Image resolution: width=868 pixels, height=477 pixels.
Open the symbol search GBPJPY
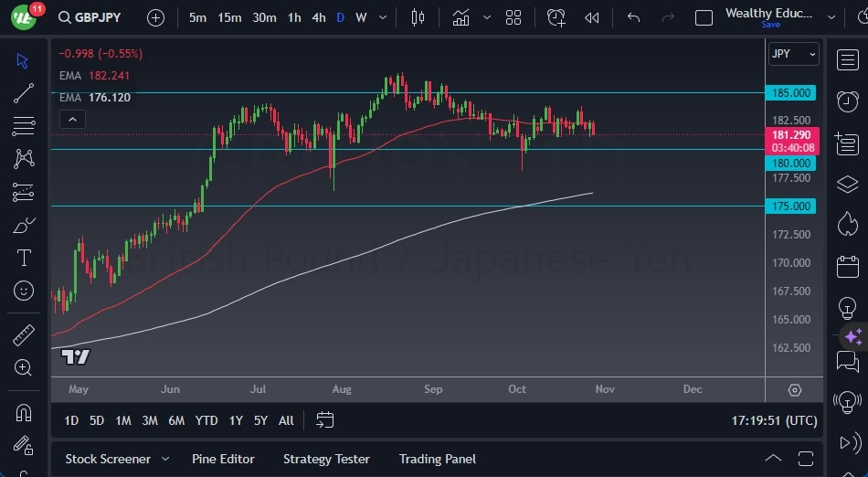click(x=90, y=17)
